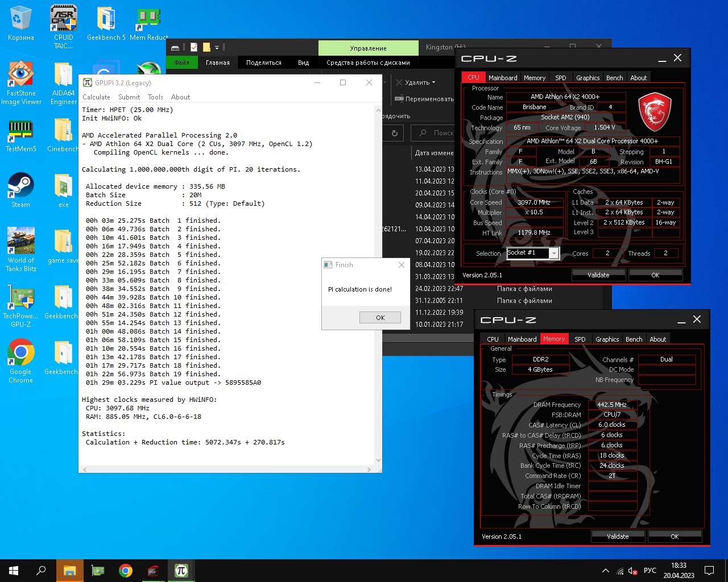728x582 pixels.
Task: Launch TechPowerUp GPU-Z from desktop
Action: point(20,306)
